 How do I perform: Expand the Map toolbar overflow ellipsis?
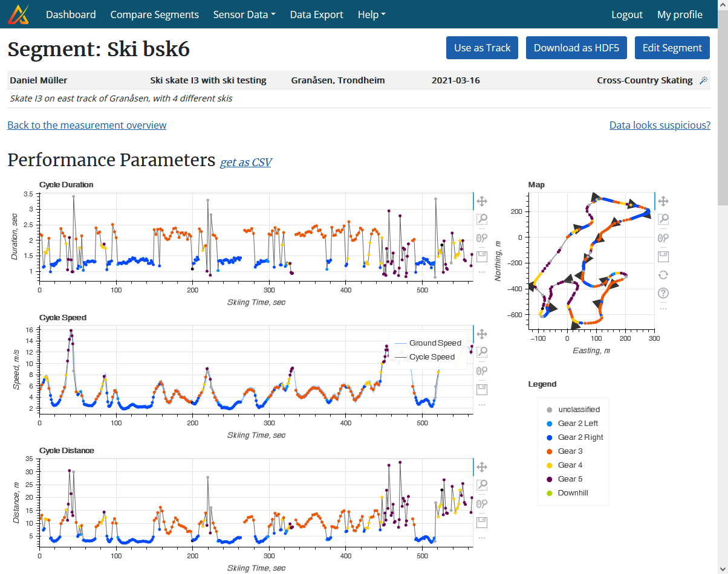tap(663, 308)
